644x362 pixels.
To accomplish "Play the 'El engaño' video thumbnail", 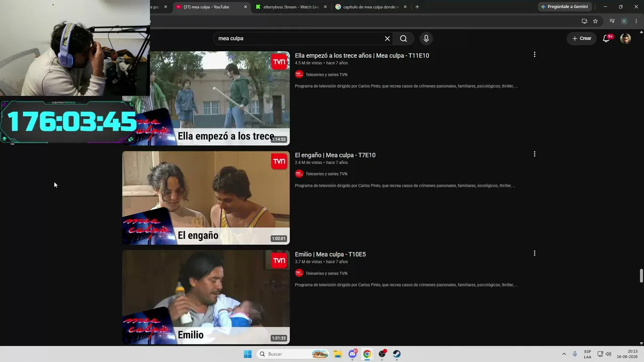I will [206, 198].
